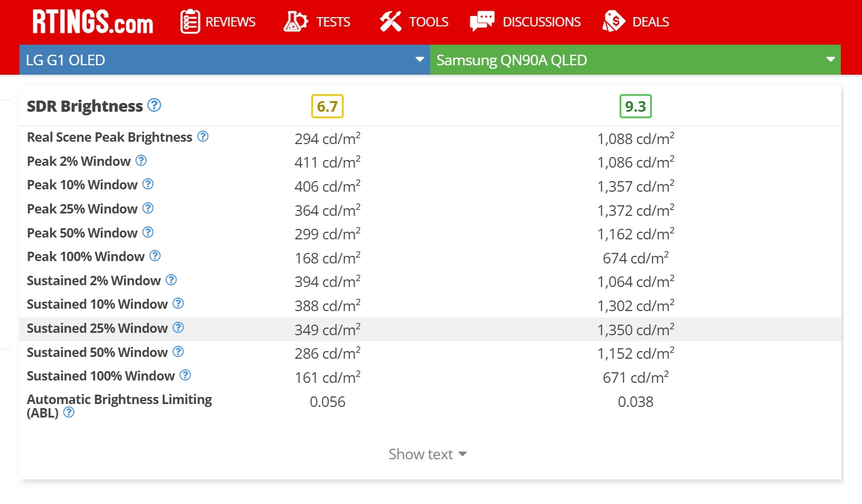Open the RTINGS.com home logo

pyautogui.click(x=92, y=22)
